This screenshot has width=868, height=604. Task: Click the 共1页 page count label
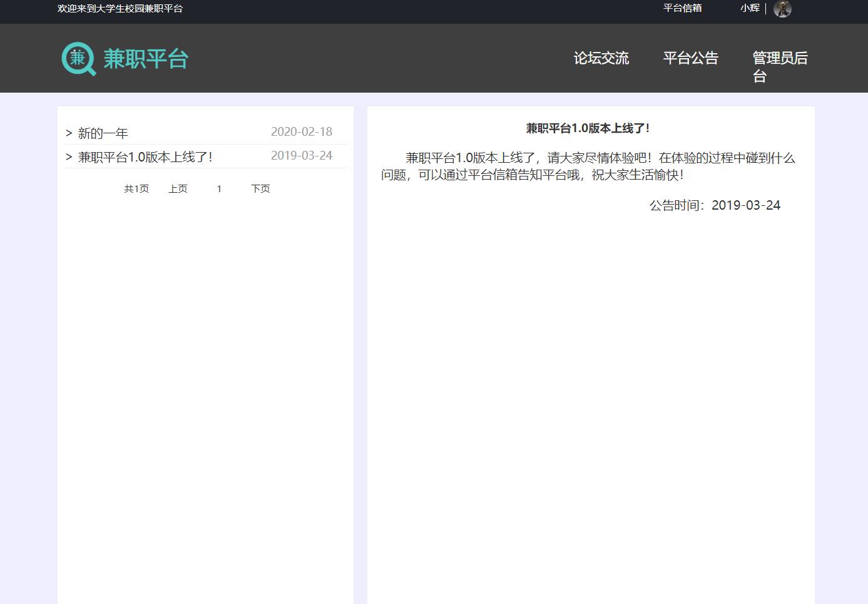click(x=136, y=188)
